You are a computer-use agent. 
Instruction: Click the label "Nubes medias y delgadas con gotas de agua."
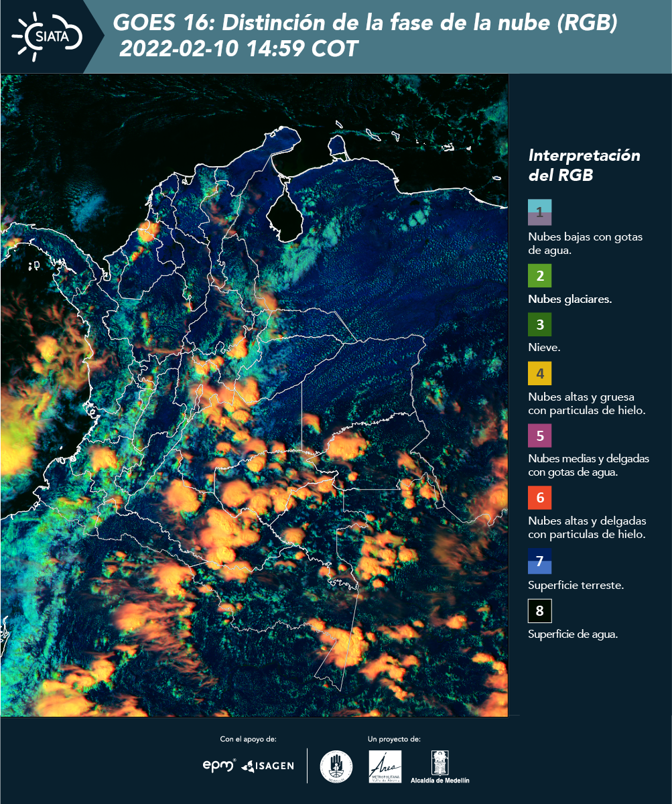tap(589, 466)
